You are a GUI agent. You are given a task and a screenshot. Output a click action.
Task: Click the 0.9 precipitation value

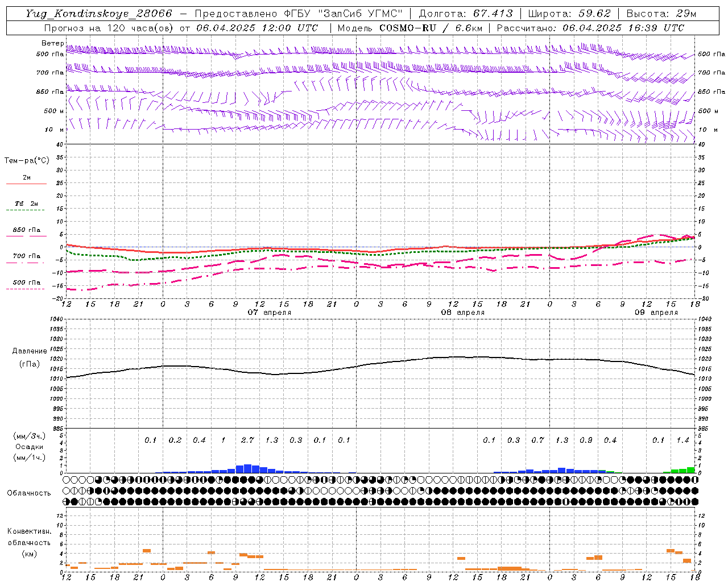coord(586,440)
